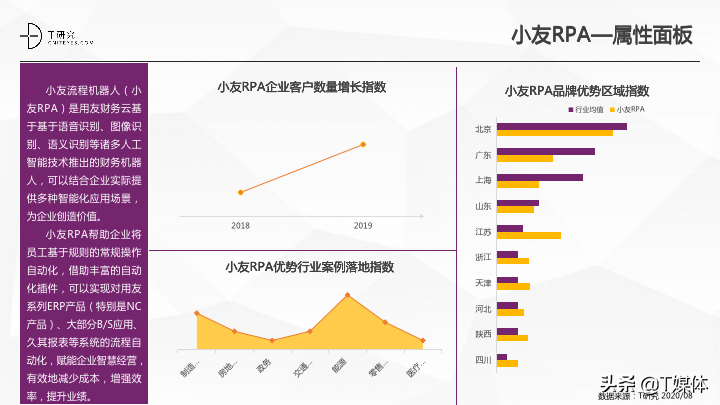Screen dimensions: 720x405
Task: Click the 河北 region label
Action: pos(483,309)
